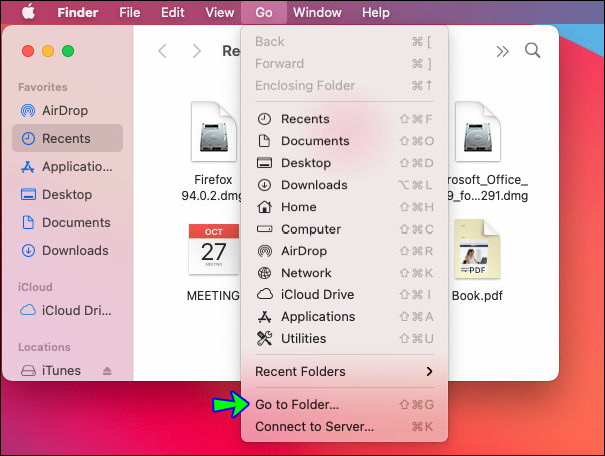Click the Book.pdf filename label
Screen dimensions: 605x456
[477, 296]
